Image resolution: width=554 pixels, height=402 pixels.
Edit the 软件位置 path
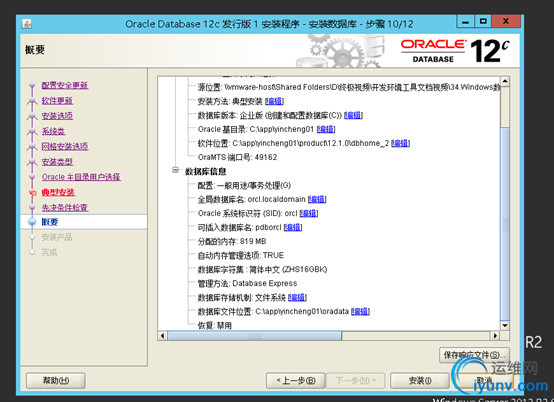(x=400, y=143)
